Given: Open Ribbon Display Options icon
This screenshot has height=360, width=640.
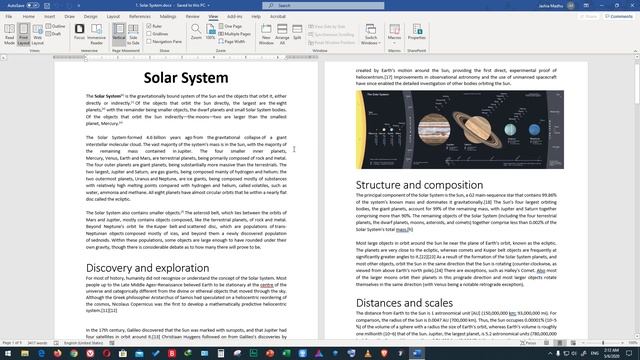Looking at the screenshot, I should tap(586, 6).
